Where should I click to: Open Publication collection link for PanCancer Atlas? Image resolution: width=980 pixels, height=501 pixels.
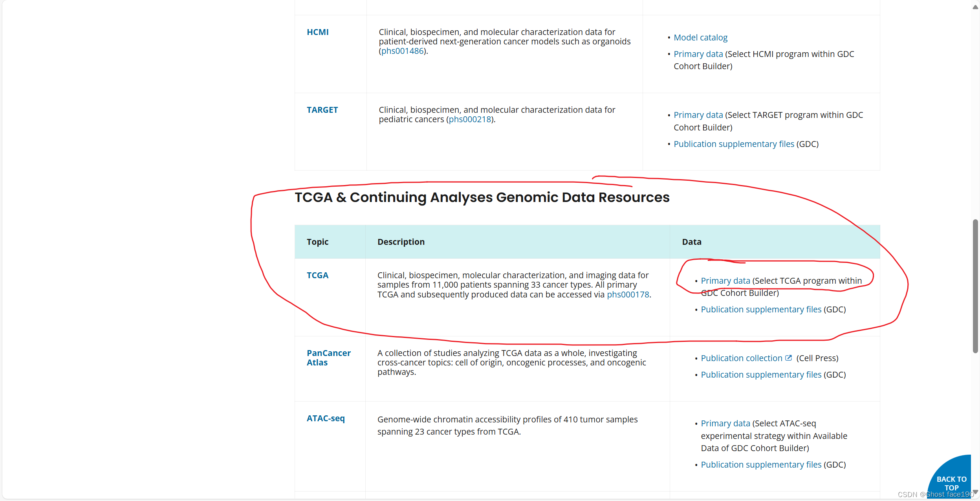741,358
